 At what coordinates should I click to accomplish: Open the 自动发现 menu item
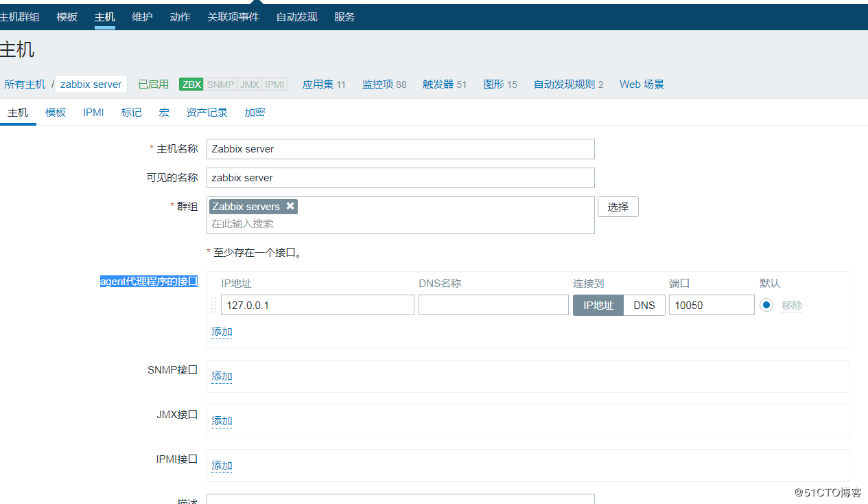click(x=296, y=16)
